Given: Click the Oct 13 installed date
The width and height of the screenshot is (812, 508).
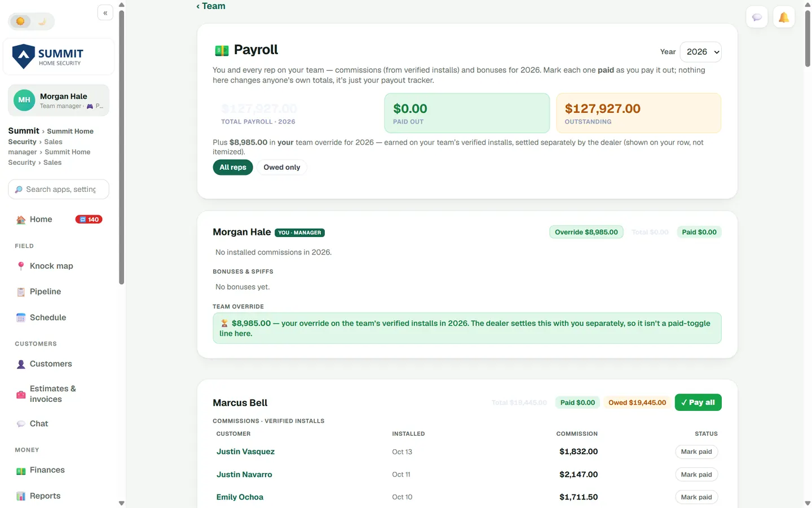Looking at the screenshot, I should (x=402, y=452).
